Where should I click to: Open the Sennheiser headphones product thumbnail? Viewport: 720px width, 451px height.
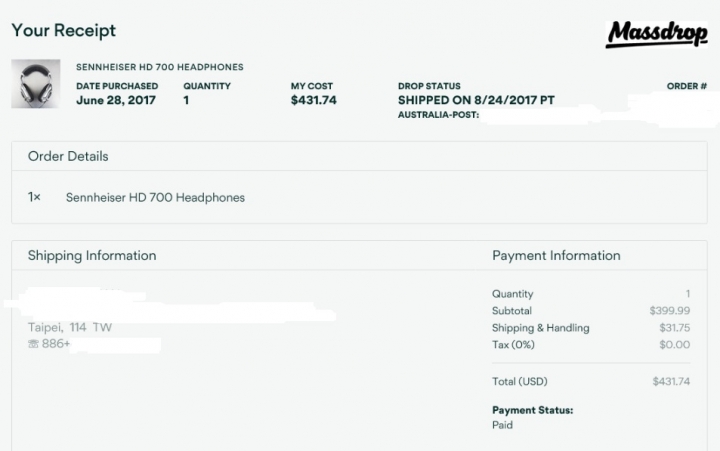click(36, 84)
